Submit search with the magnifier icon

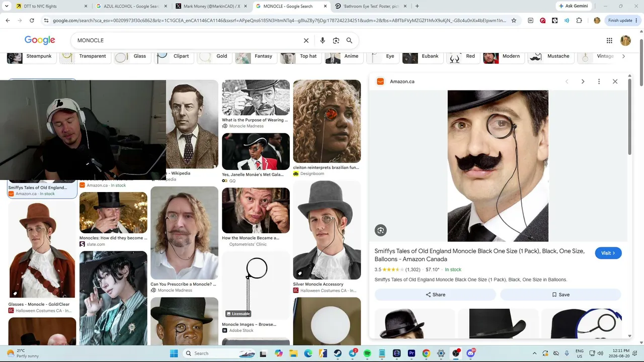[x=349, y=40]
